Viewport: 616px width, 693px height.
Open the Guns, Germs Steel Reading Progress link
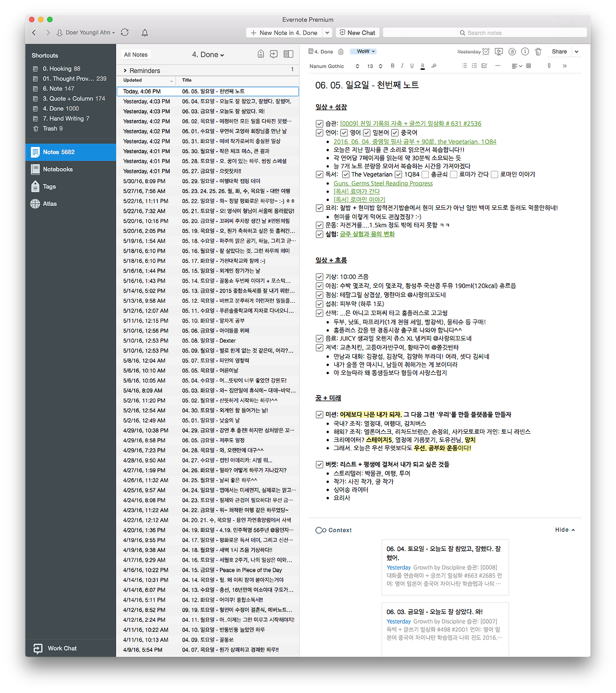pyautogui.click(x=383, y=183)
